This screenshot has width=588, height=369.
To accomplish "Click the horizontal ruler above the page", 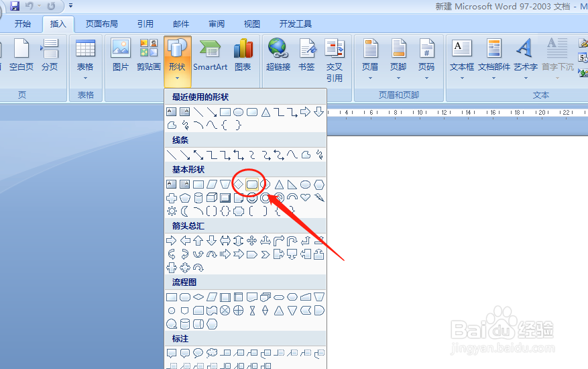I will pos(457,113).
